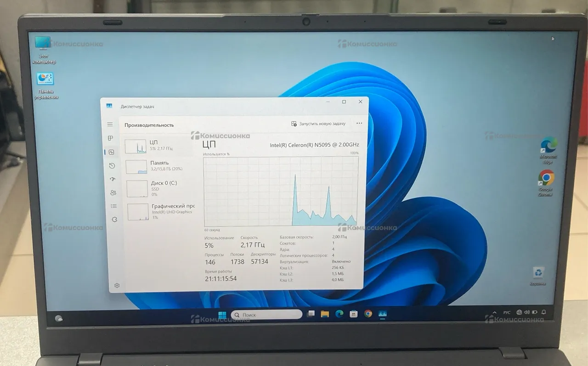Click Запустить новую задачу button

318,124
